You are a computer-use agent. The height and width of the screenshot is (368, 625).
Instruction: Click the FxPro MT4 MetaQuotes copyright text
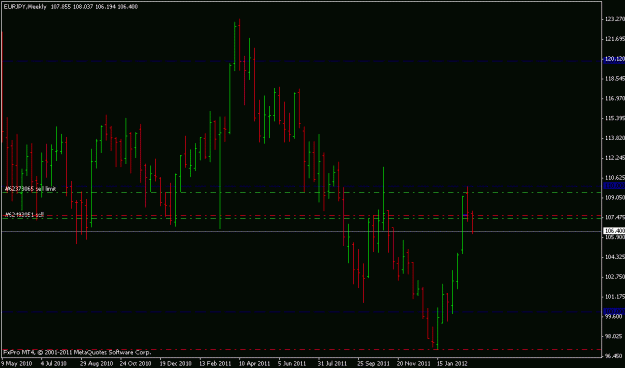click(77, 352)
